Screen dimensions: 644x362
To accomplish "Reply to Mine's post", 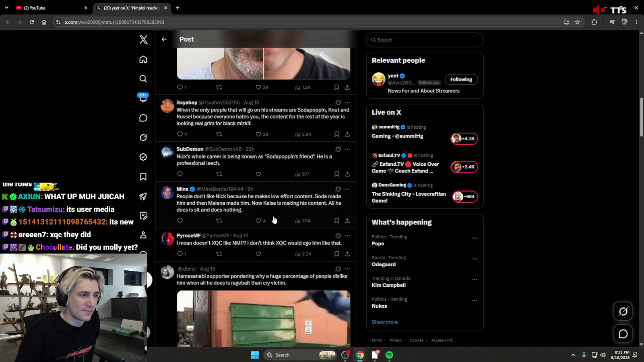I will tap(180, 220).
